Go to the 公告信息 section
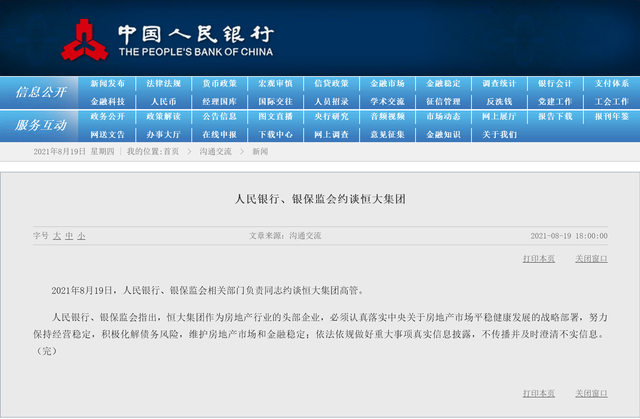This screenshot has height=419, width=640. [219, 117]
